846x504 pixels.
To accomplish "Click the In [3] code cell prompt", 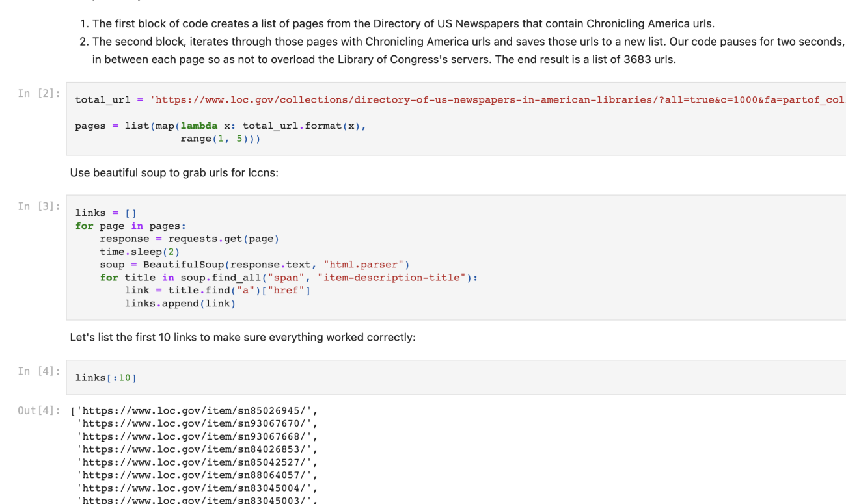I will (39, 206).
